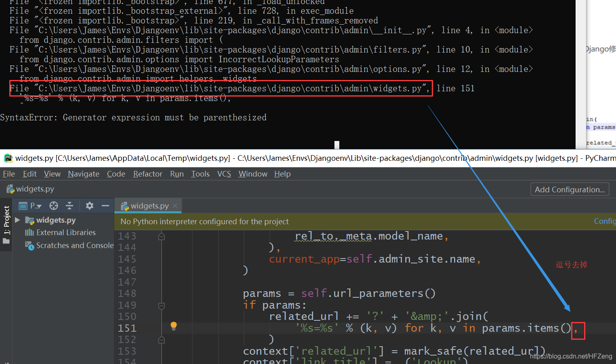Click the PyCharm icon in the title bar

8,158
